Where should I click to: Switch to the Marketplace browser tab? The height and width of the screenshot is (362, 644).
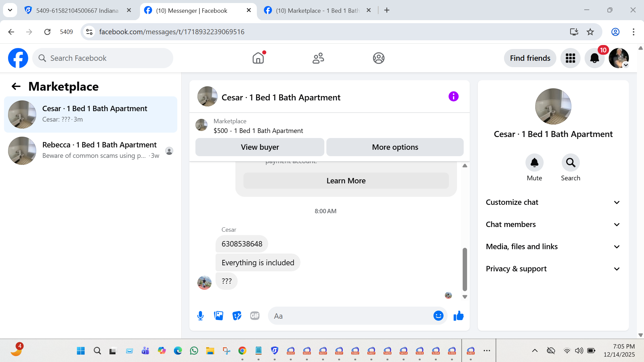pyautogui.click(x=317, y=10)
